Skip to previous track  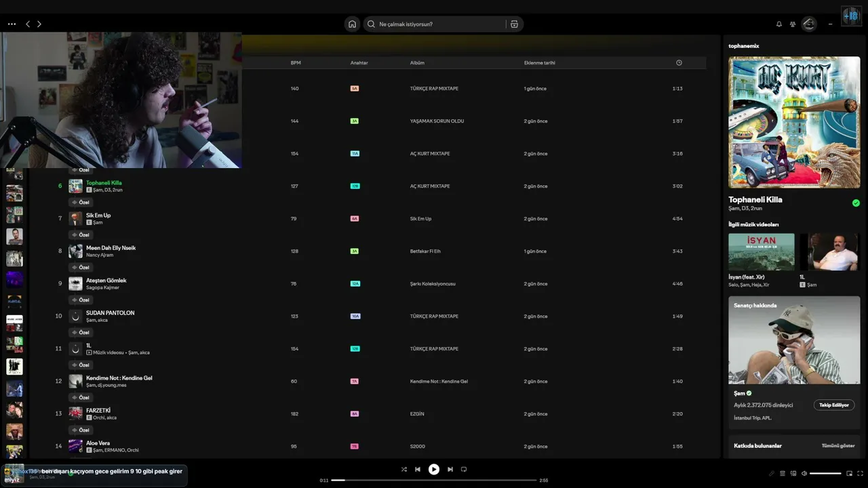point(418,469)
